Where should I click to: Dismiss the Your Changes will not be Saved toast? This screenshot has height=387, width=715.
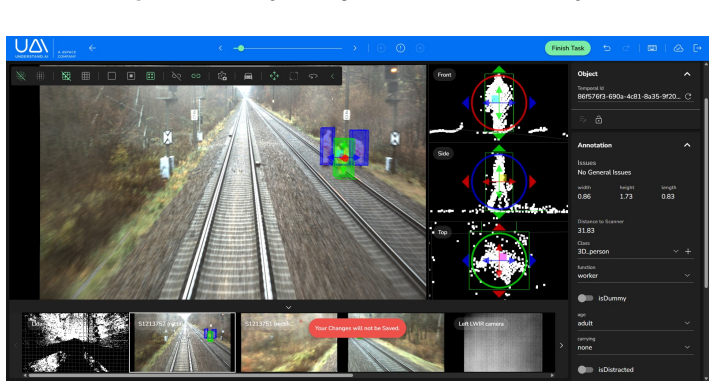357,328
